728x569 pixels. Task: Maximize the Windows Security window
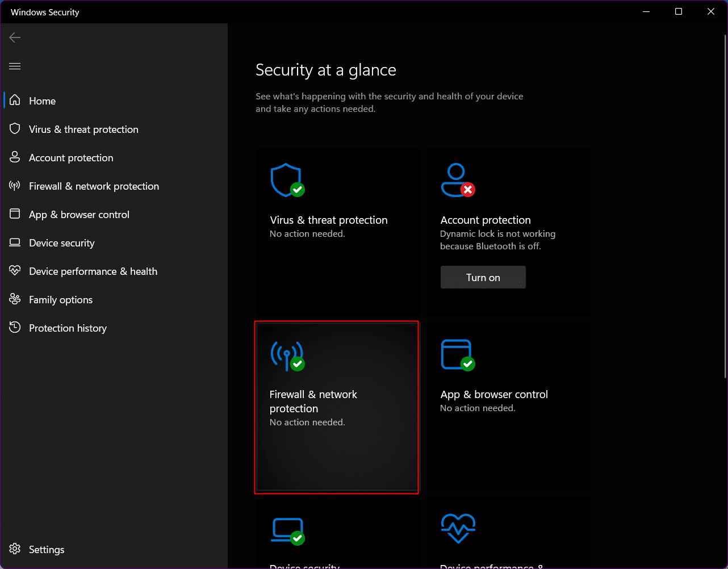tap(679, 11)
